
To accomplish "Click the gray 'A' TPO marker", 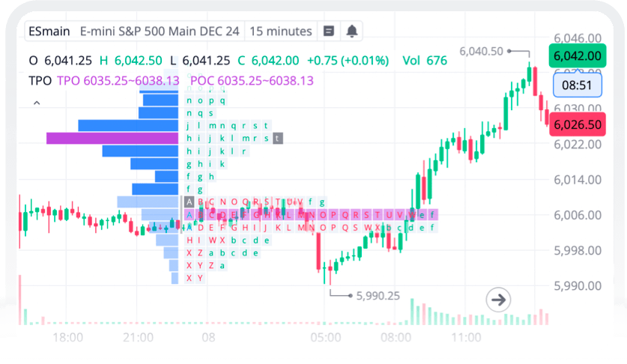I will pos(190,201).
